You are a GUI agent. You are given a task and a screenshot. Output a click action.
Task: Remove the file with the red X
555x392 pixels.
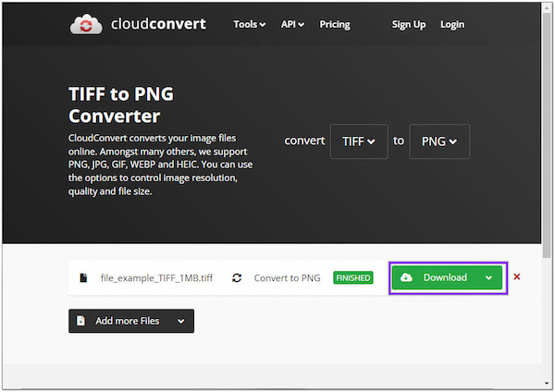517,276
